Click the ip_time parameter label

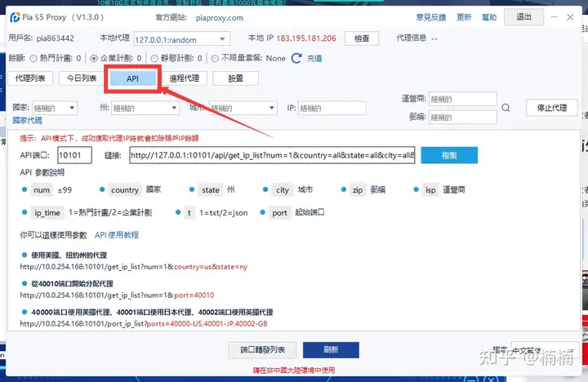[x=47, y=213]
